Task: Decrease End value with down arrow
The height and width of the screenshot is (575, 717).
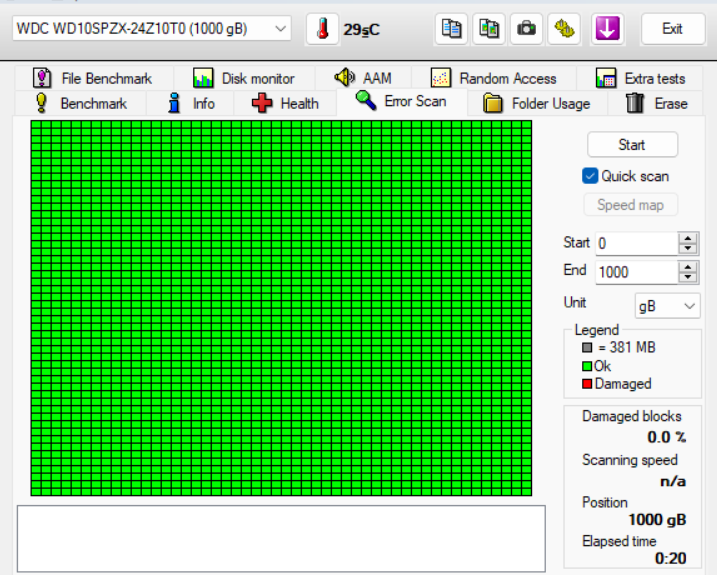Action: [688, 277]
